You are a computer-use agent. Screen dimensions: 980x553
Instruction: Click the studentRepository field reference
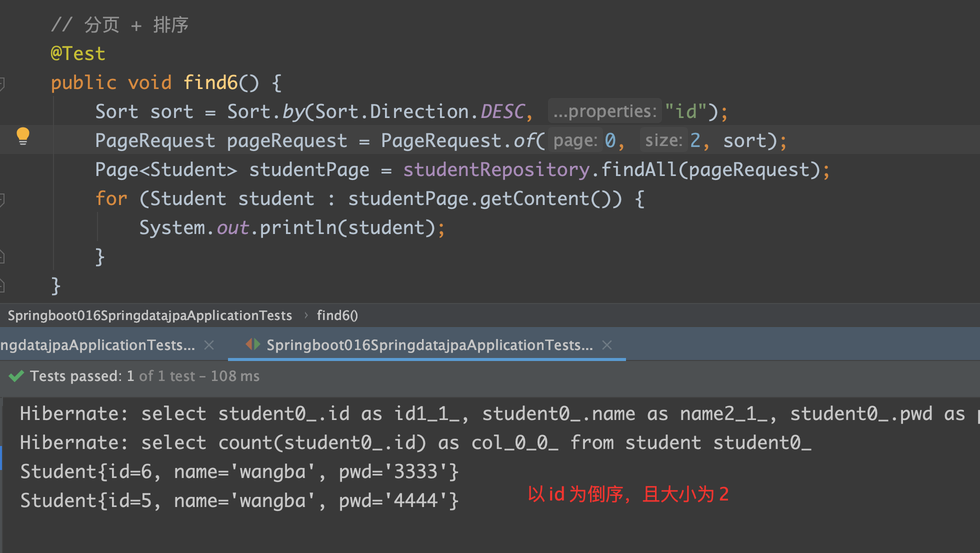click(x=496, y=170)
